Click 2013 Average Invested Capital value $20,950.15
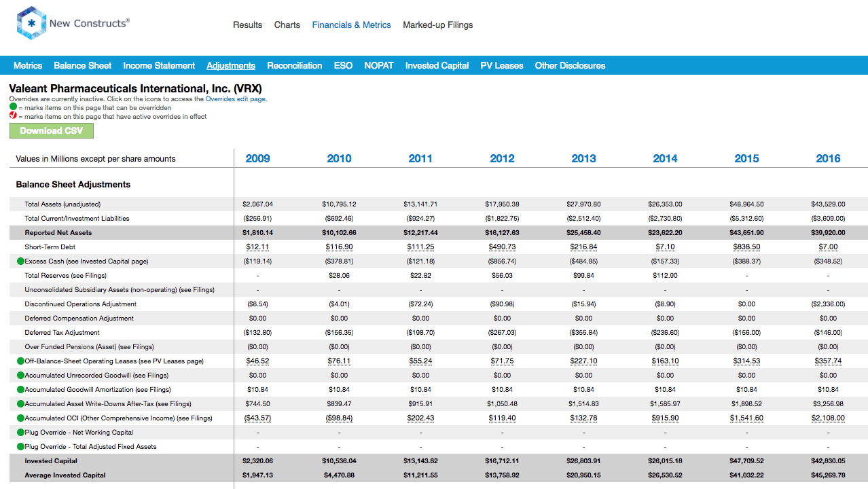Screen dimensions: 868x489 coord(583,475)
